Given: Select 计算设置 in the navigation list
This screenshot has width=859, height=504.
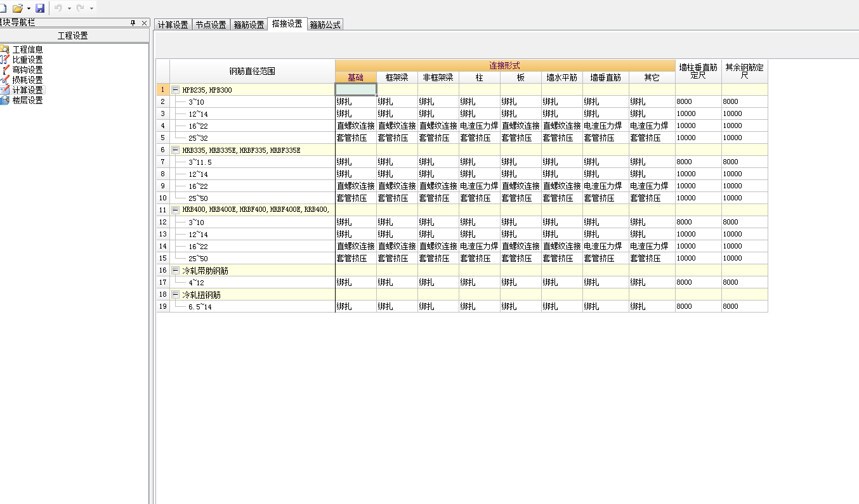Looking at the screenshot, I should click(x=27, y=90).
